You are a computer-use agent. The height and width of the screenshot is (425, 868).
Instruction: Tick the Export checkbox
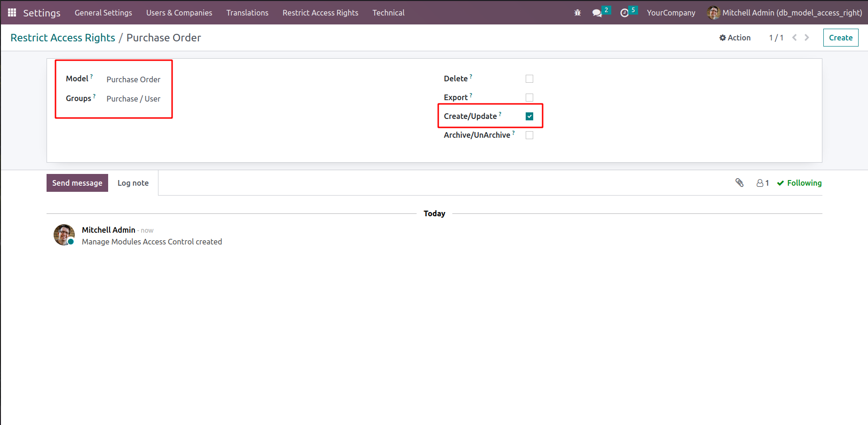529,97
